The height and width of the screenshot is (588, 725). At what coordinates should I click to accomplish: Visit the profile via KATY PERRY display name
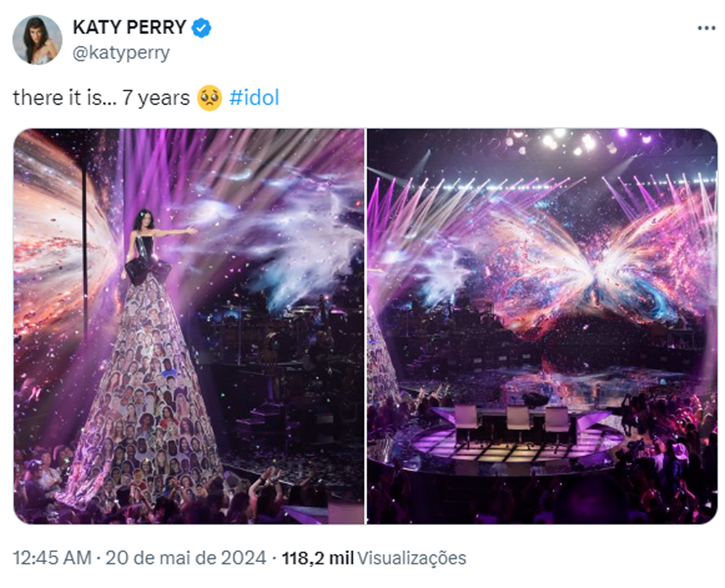click(x=129, y=28)
